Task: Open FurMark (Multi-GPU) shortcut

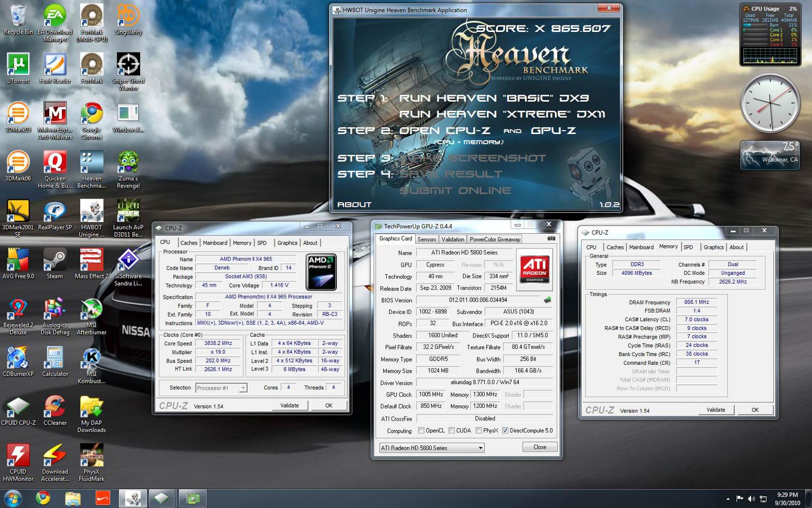Action: [92, 23]
